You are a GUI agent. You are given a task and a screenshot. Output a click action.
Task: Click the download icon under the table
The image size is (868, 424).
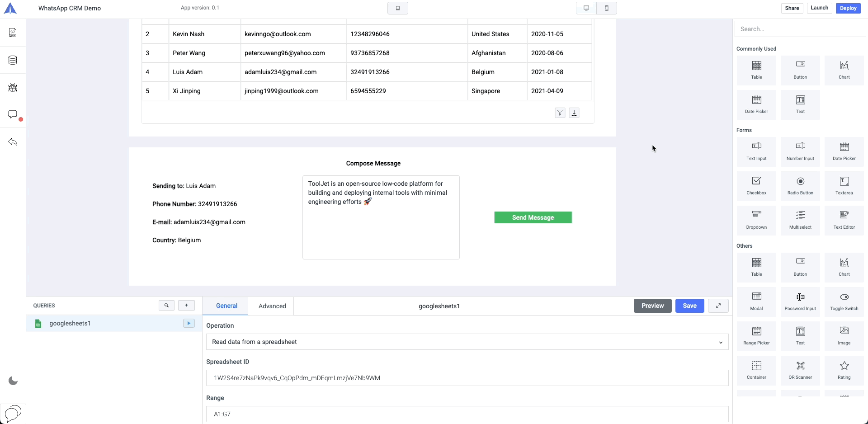pos(574,113)
